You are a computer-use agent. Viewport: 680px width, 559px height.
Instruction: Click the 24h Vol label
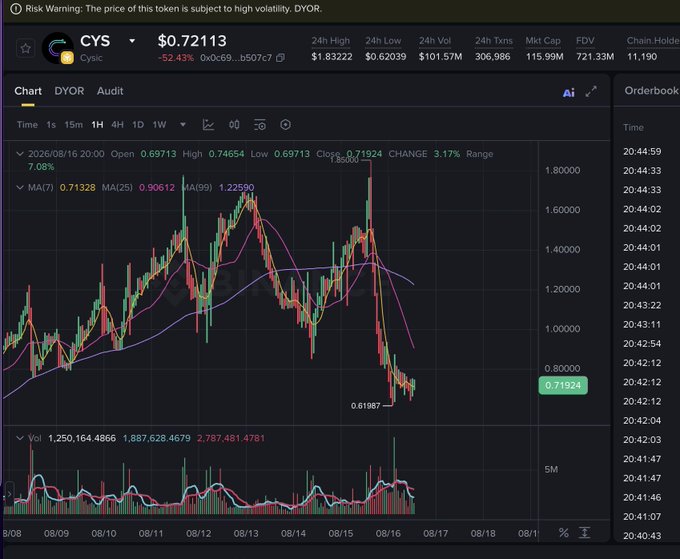click(x=435, y=41)
